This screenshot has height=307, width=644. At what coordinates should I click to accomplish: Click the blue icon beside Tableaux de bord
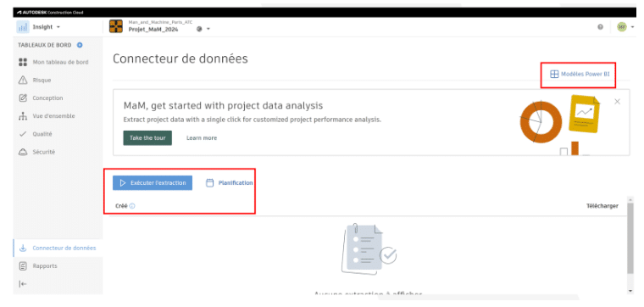(80, 45)
